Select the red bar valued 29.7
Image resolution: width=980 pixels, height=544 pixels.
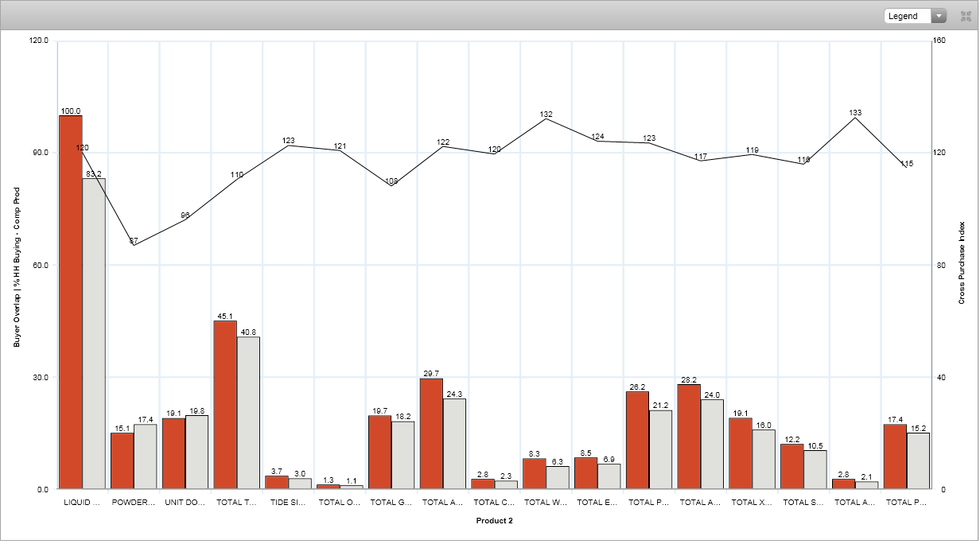coord(431,433)
